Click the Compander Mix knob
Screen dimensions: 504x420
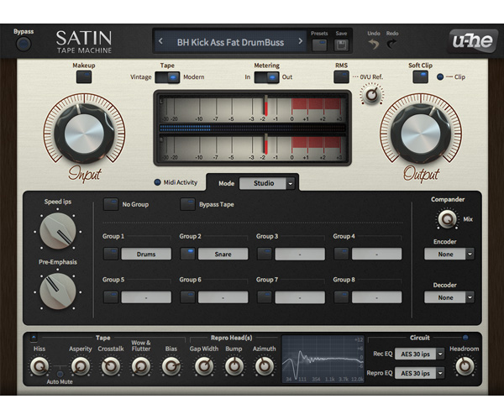pos(447,219)
